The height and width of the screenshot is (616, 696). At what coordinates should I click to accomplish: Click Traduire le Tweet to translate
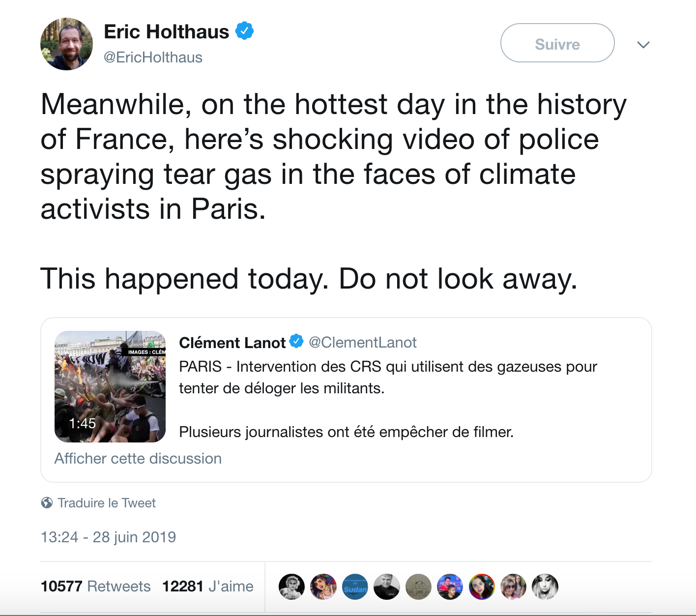(106, 503)
